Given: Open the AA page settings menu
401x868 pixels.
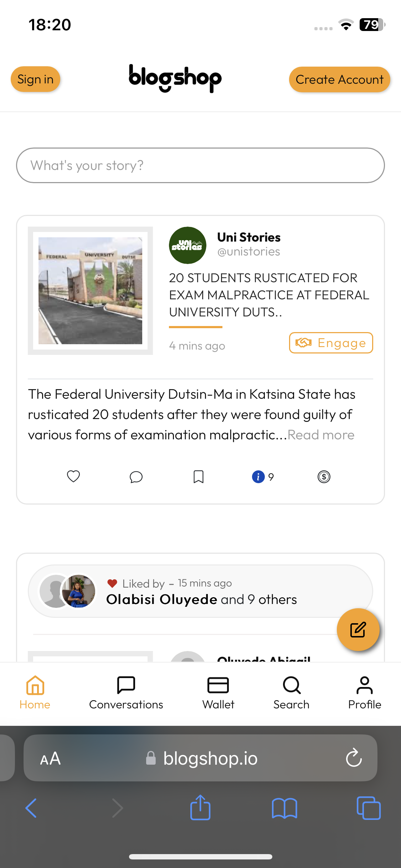Looking at the screenshot, I should point(50,759).
